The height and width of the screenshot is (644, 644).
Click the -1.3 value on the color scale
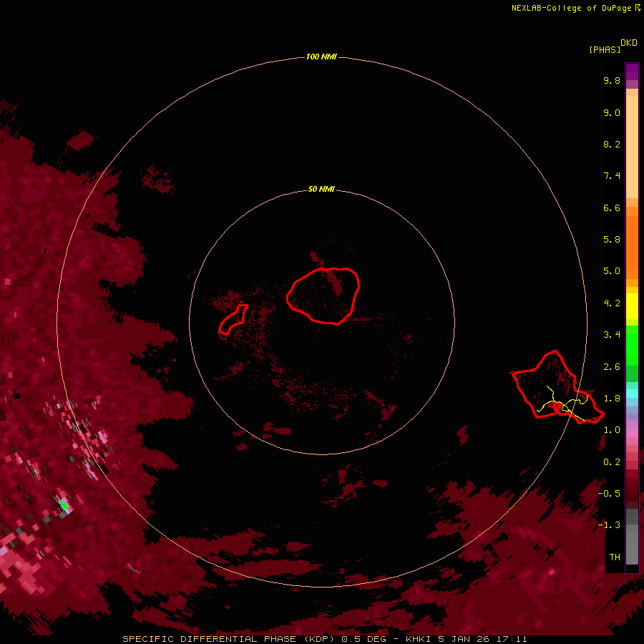point(609,525)
